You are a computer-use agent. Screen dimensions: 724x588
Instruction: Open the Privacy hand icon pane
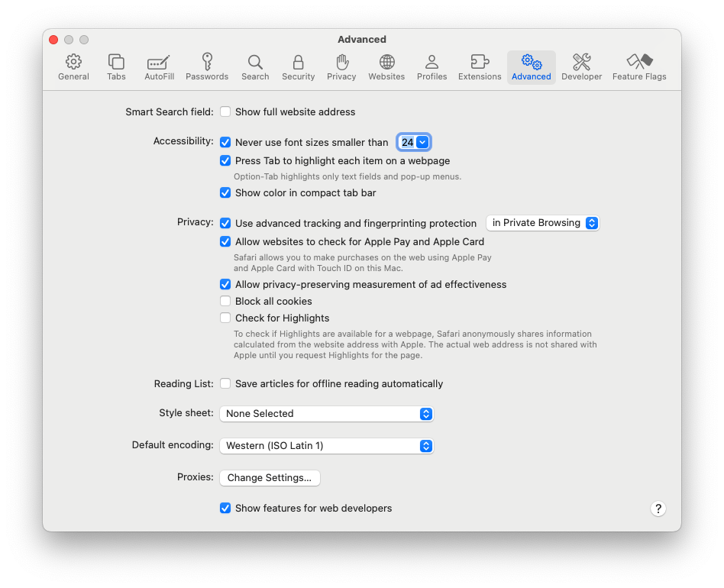(341, 67)
